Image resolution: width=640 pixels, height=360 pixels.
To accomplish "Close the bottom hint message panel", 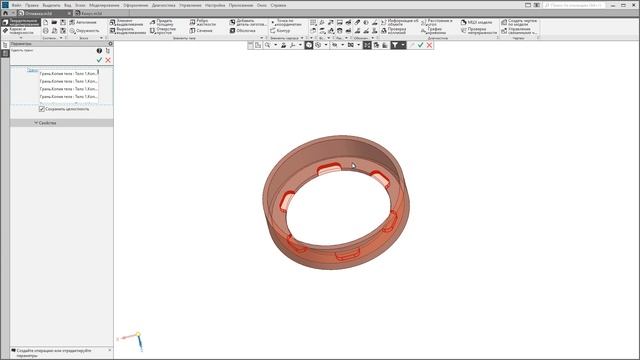I will point(110,350).
